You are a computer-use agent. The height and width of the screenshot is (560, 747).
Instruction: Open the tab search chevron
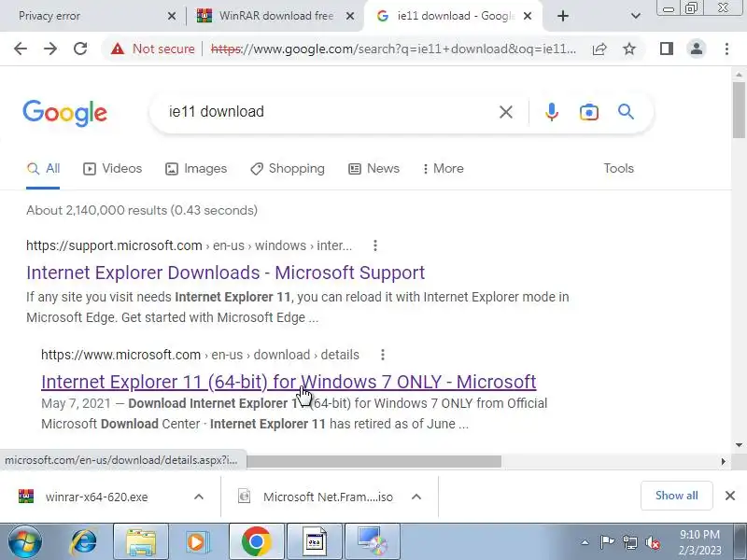pos(636,16)
